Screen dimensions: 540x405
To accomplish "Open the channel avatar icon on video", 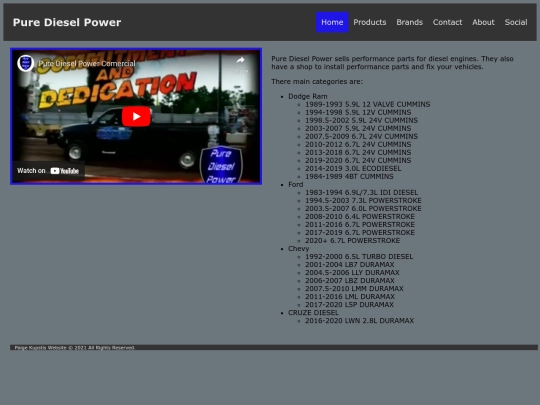I will 25,63.
